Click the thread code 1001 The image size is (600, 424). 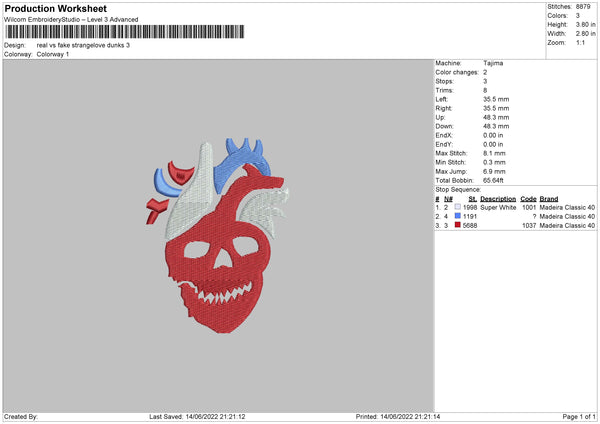[529, 207]
